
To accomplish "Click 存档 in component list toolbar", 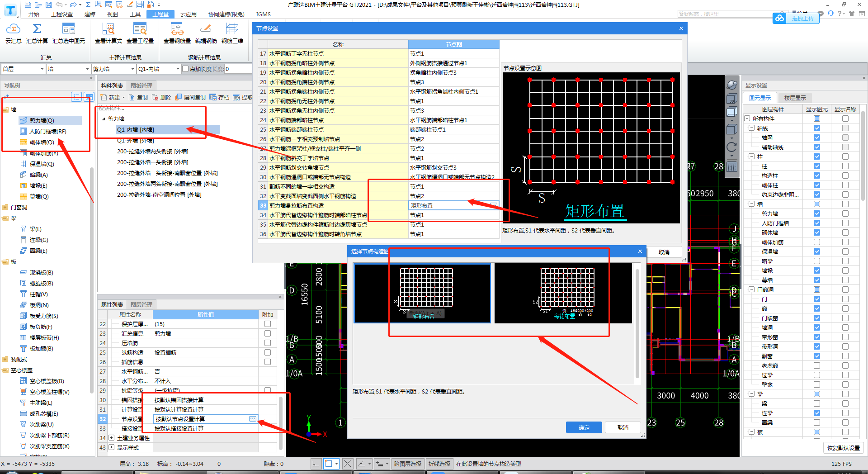I will point(220,97).
